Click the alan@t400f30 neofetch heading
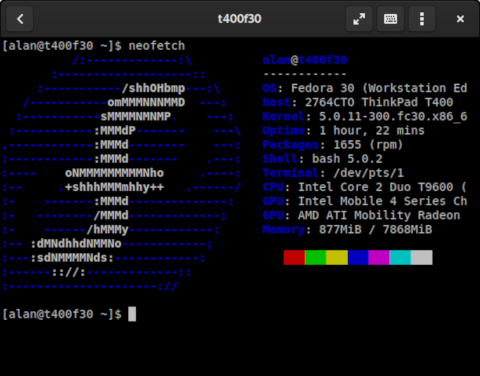This screenshot has width=480, height=376. click(305, 60)
